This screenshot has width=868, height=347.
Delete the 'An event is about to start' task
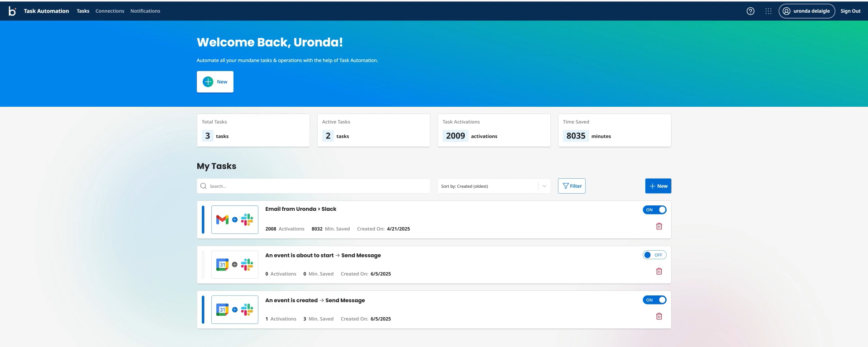click(x=659, y=271)
